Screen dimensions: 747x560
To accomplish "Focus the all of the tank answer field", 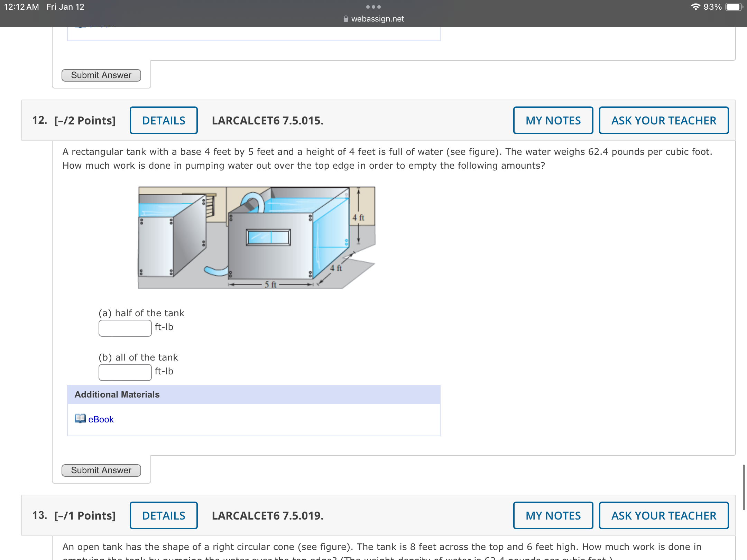I will point(125,372).
